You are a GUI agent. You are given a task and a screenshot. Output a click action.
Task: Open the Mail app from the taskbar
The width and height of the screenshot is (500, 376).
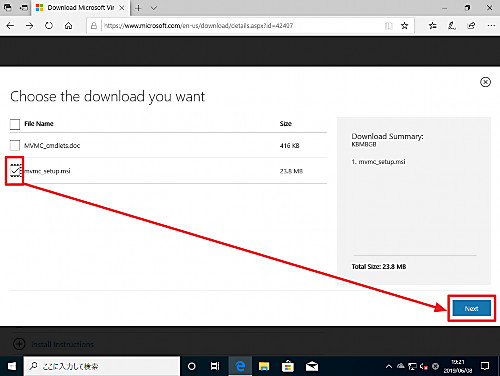click(x=312, y=366)
